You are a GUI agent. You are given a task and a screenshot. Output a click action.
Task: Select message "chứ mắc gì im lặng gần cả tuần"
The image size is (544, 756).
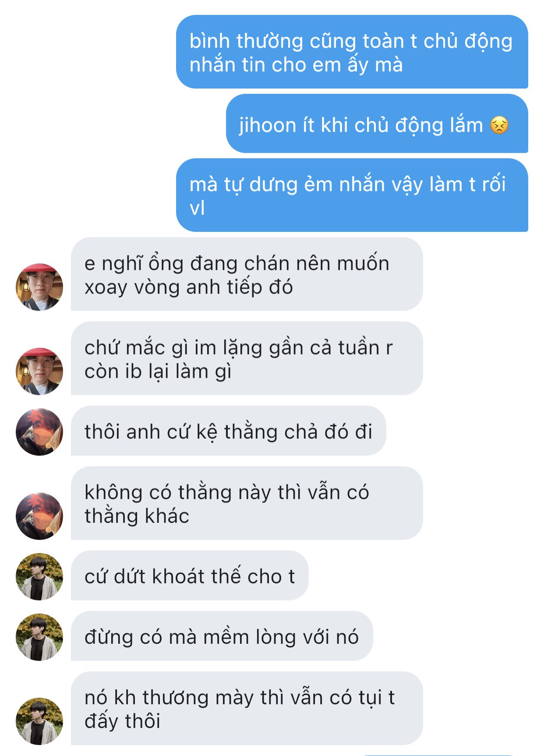(247, 358)
